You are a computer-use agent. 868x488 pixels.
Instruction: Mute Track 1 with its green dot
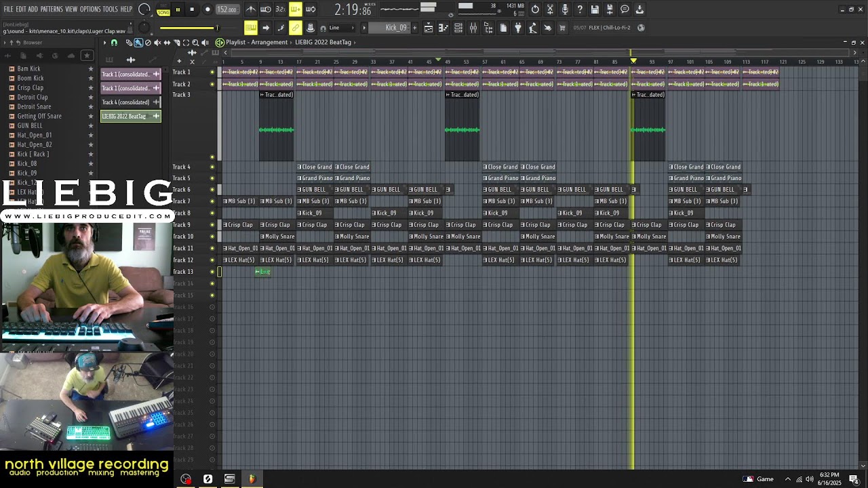point(212,73)
